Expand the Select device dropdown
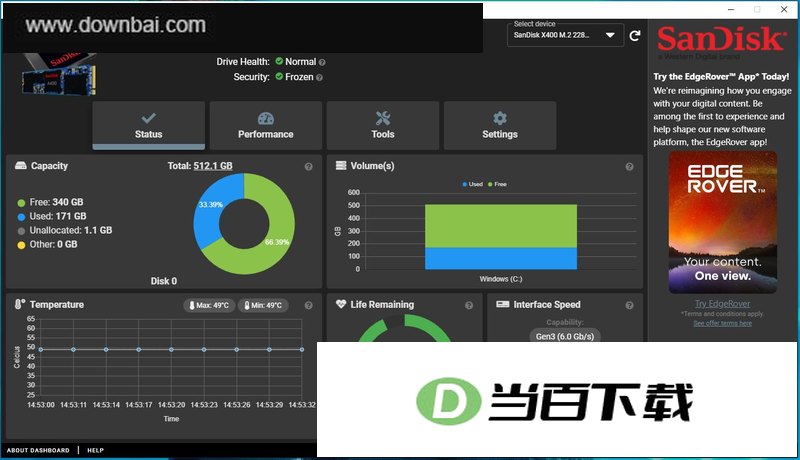This screenshot has width=800, height=460. 565,35
